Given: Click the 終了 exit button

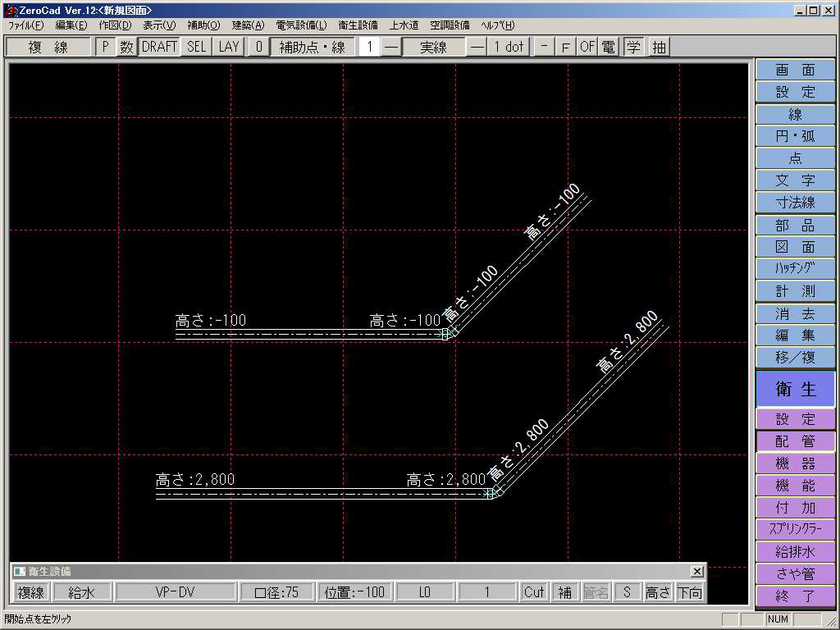Looking at the screenshot, I should point(795,596).
